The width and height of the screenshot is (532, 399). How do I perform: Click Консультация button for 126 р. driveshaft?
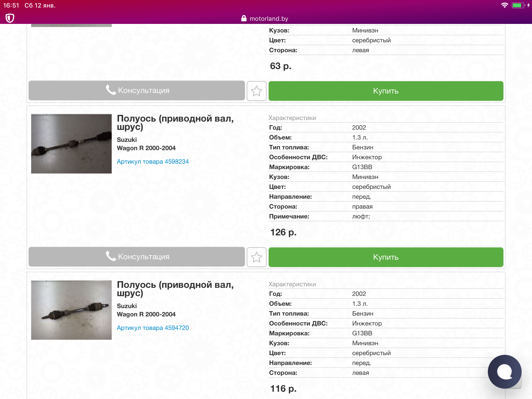tap(137, 257)
